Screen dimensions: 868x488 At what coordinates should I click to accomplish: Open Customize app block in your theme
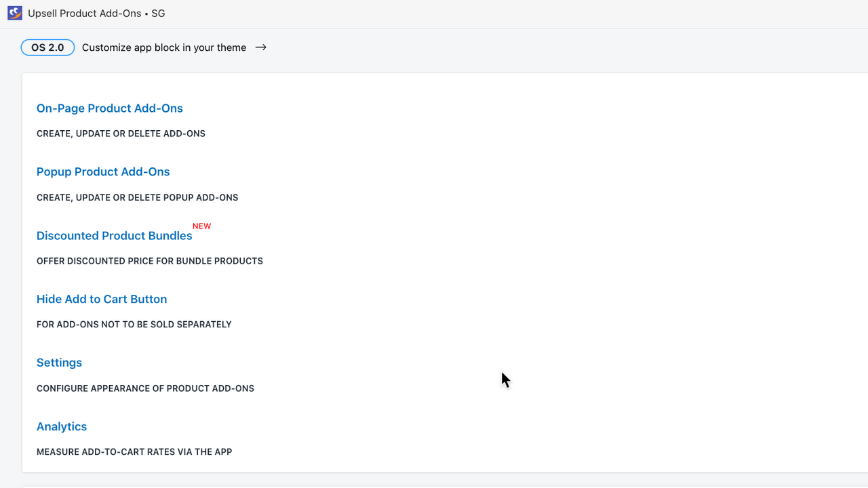tap(164, 47)
